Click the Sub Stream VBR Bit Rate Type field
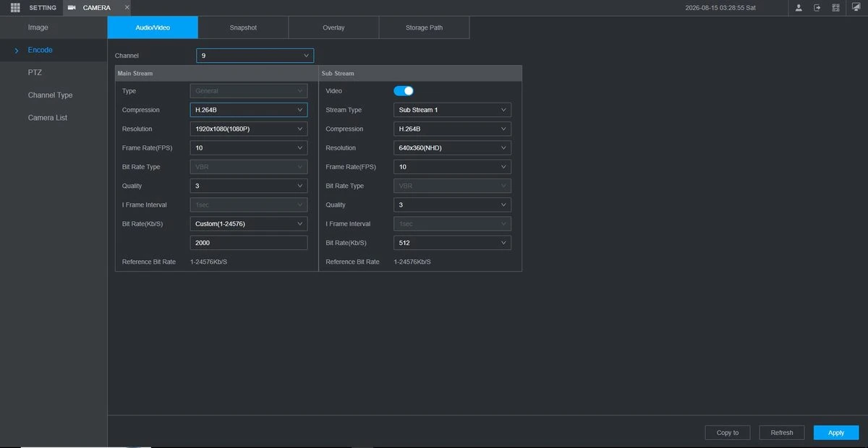Image resolution: width=868 pixels, height=448 pixels. click(452, 186)
